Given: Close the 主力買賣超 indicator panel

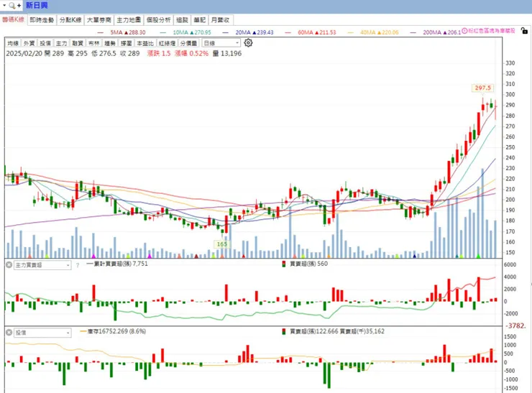Looking at the screenshot, I should pyautogui.click(x=9, y=265).
